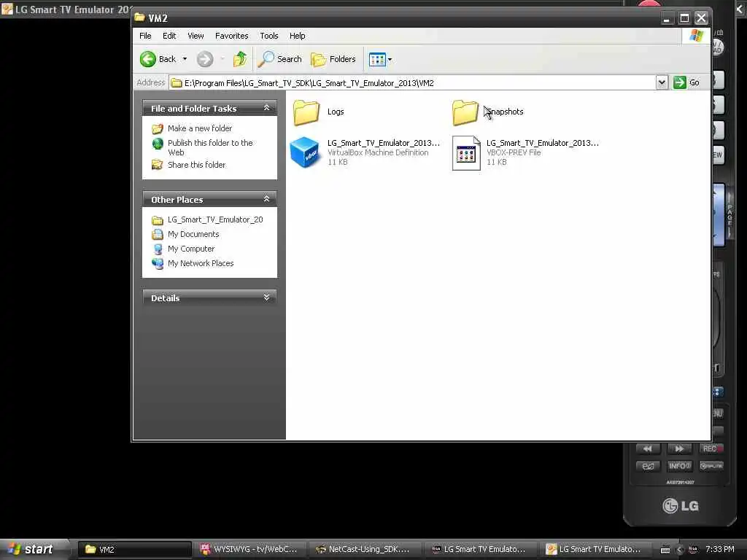Click the VBOX-PREV file name text
The image size is (747, 560).
pos(543,143)
